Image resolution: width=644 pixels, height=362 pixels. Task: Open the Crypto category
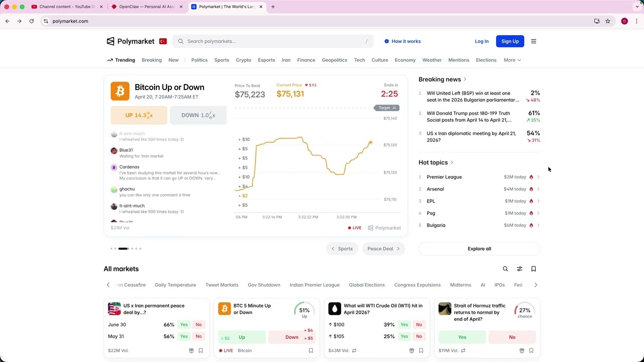click(x=244, y=60)
